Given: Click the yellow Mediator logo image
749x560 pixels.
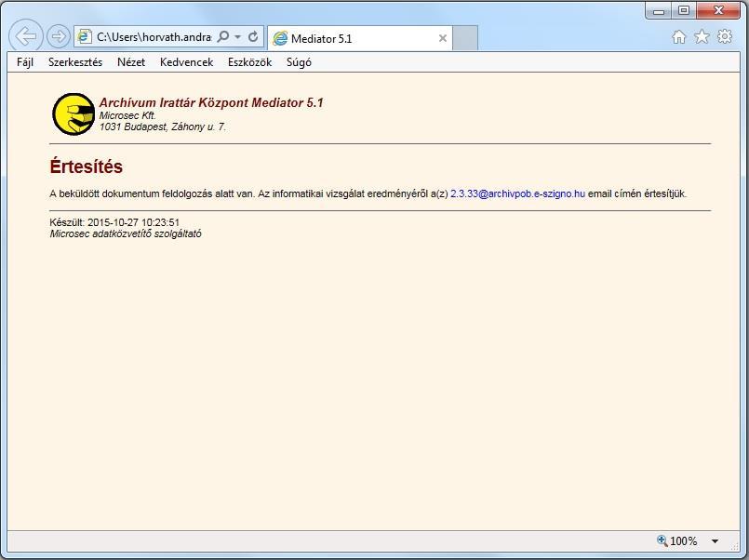Looking at the screenshot, I should 74,114.
